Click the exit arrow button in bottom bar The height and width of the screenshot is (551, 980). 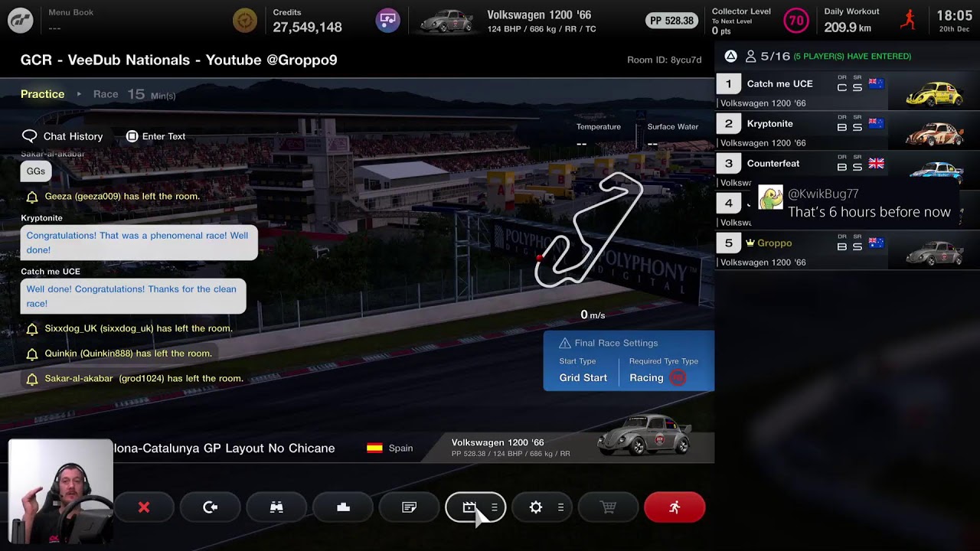coord(211,507)
